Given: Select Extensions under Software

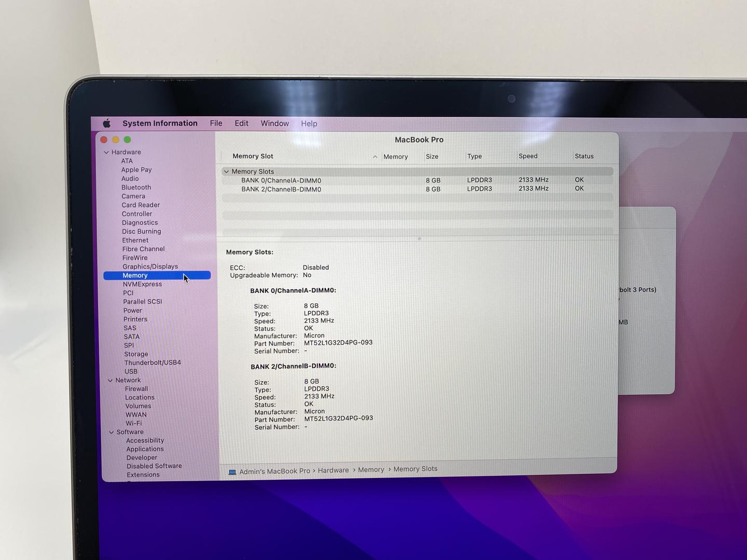Looking at the screenshot, I should [143, 475].
